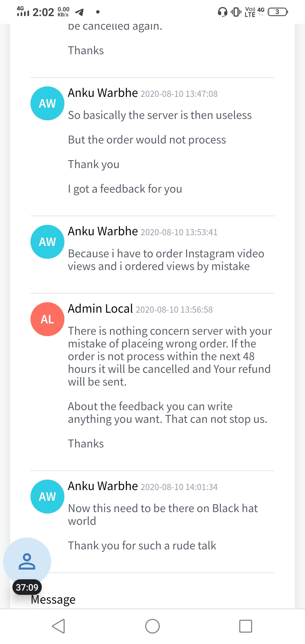Tap the 2020-08-10 13:56:58 timestamp
The height and width of the screenshot is (644, 305).
point(174,310)
